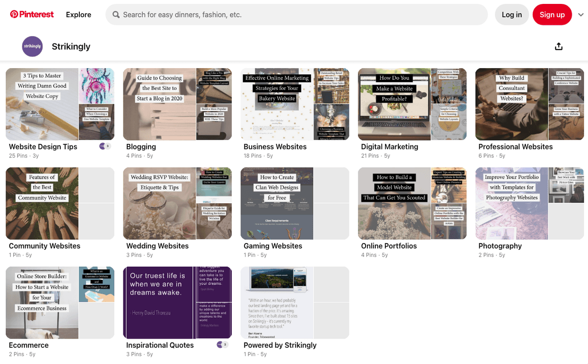The height and width of the screenshot is (364, 588).
Task: Open the Business Websites board cover
Action: pos(295,104)
